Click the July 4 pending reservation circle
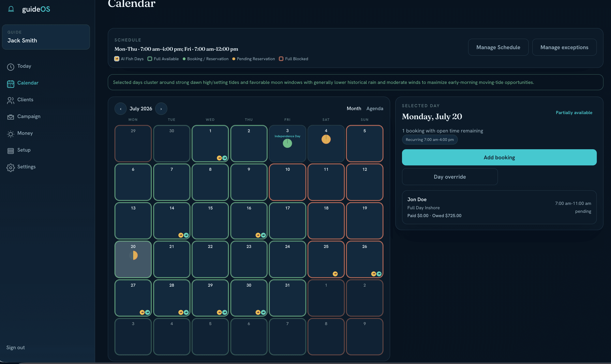 click(326, 139)
